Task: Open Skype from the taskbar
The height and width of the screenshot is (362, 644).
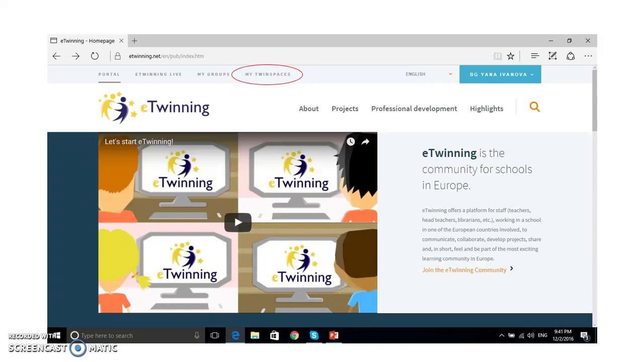Action: coord(314,335)
